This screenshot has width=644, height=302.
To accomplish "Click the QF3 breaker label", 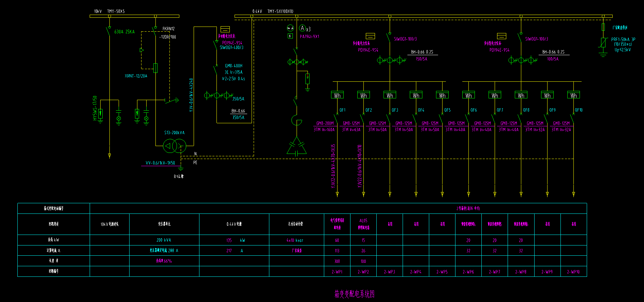I will point(395,110).
